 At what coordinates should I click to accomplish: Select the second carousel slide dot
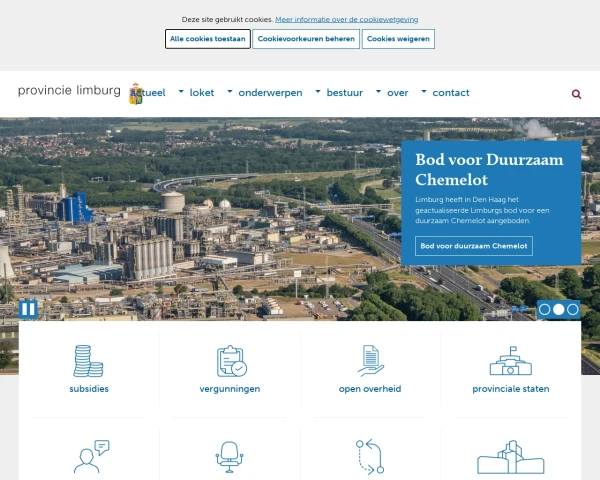558,309
